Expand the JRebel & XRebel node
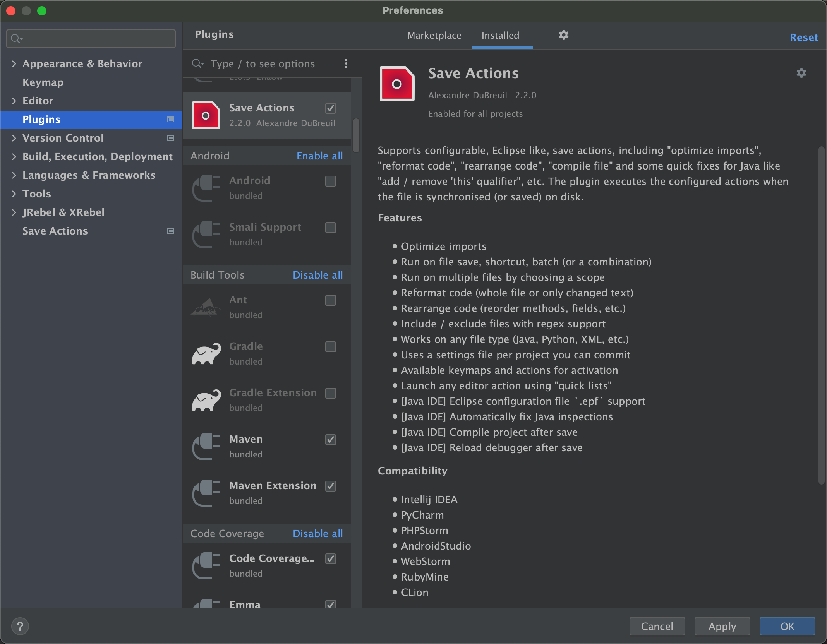 14,212
